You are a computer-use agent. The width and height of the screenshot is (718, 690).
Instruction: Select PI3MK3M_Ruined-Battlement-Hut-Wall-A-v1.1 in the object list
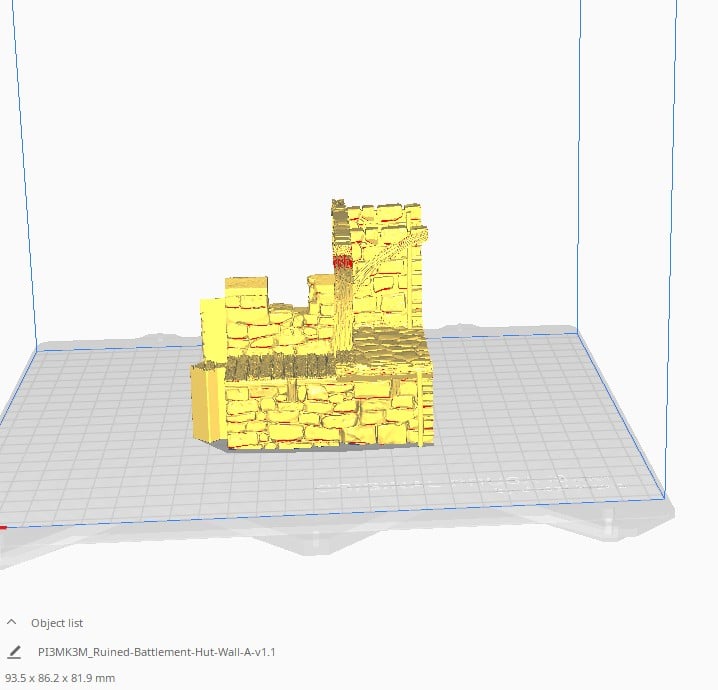pyautogui.click(x=156, y=652)
